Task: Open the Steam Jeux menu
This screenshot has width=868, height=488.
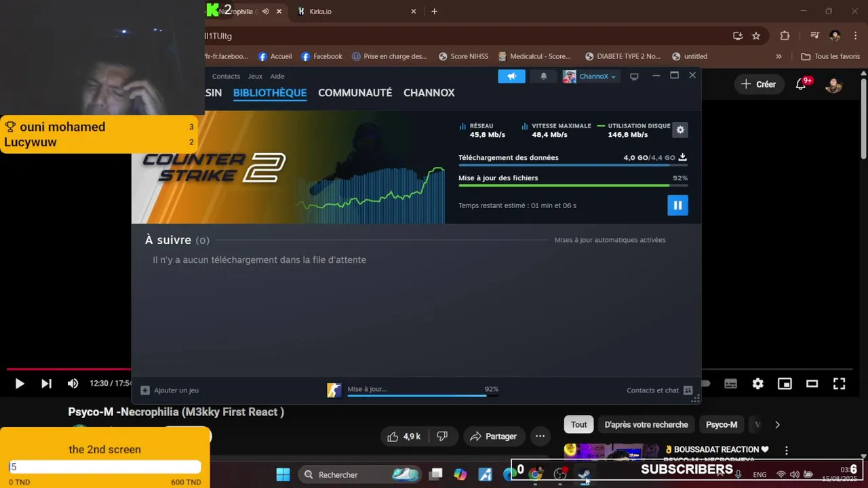Action: point(255,77)
